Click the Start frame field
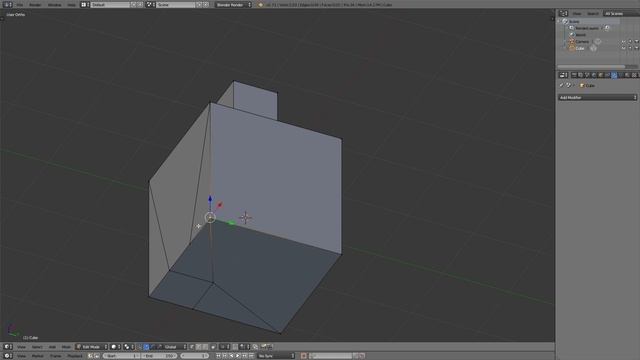The width and height of the screenshot is (640, 360). 121,356
